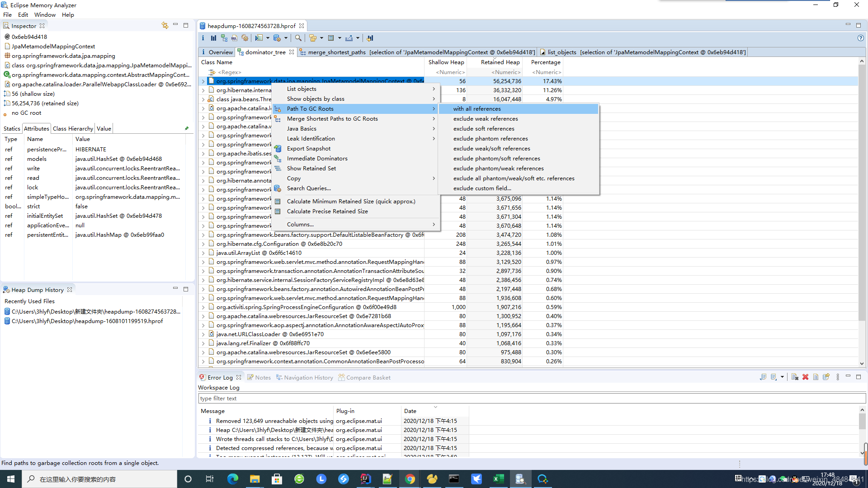Open the calculate retained size dropdown arrow

click(340, 38)
